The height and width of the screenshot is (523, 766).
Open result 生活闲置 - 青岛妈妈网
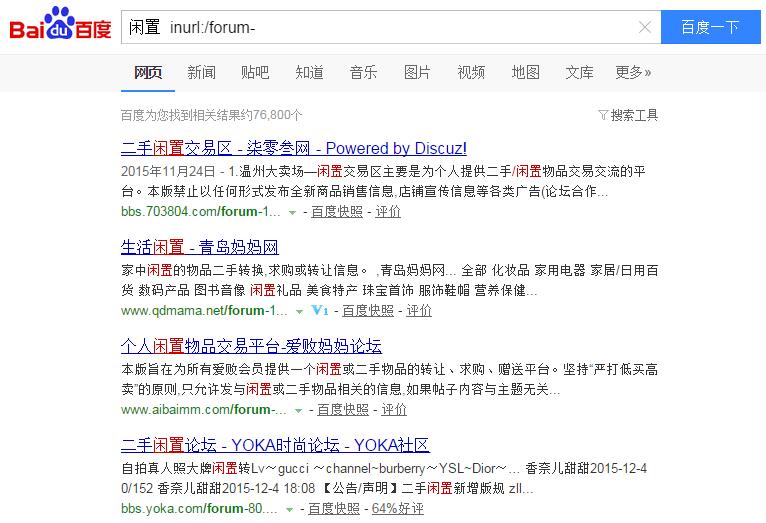[x=200, y=247]
